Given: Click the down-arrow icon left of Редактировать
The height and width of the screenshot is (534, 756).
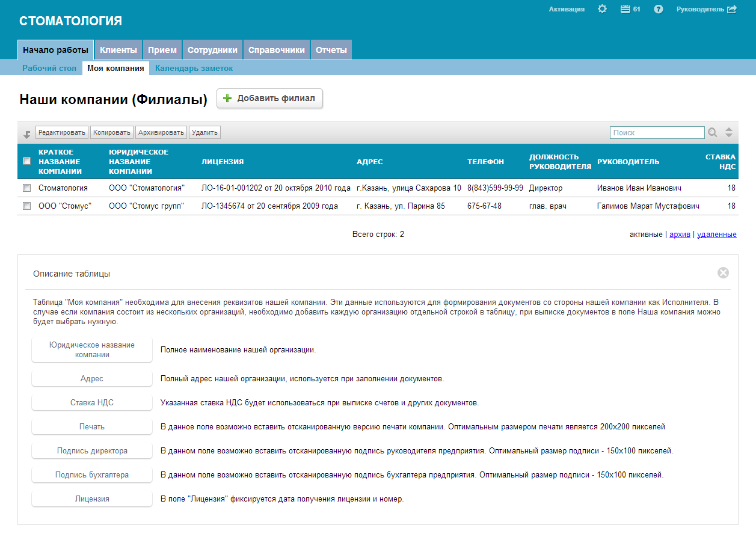Looking at the screenshot, I should coord(27,134).
